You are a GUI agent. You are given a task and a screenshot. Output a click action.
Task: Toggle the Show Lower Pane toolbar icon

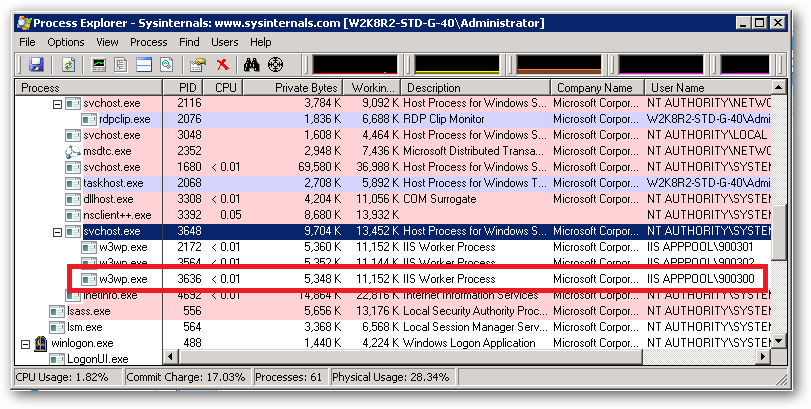(144, 65)
